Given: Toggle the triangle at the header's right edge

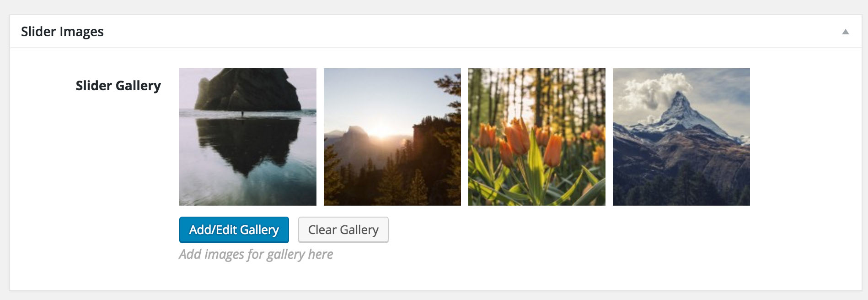Looking at the screenshot, I should click(x=845, y=32).
